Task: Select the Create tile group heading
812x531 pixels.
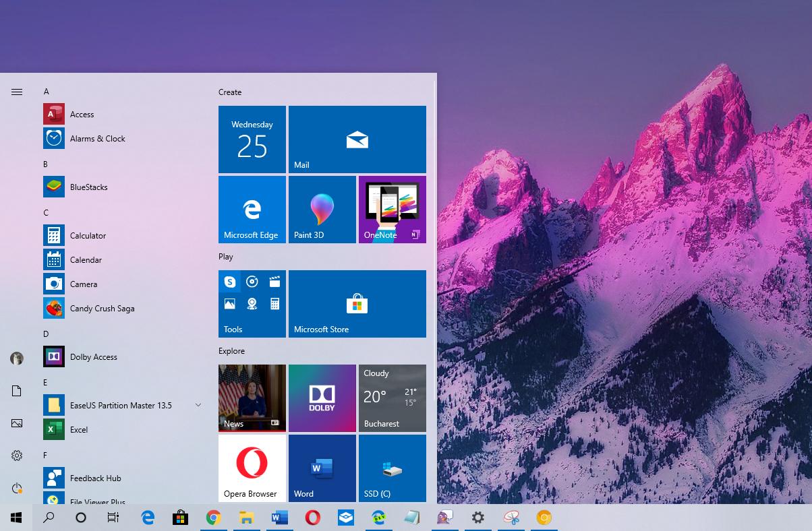Action: tap(230, 92)
